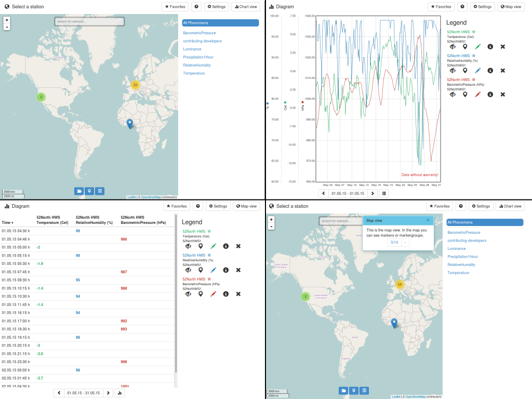Go to next time period under chart

click(x=373, y=193)
